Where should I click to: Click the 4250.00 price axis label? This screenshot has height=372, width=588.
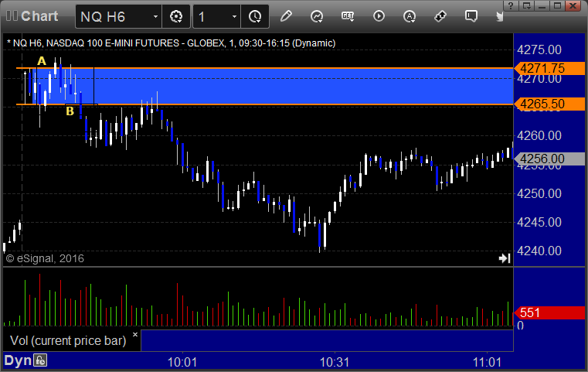pos(539,193)
